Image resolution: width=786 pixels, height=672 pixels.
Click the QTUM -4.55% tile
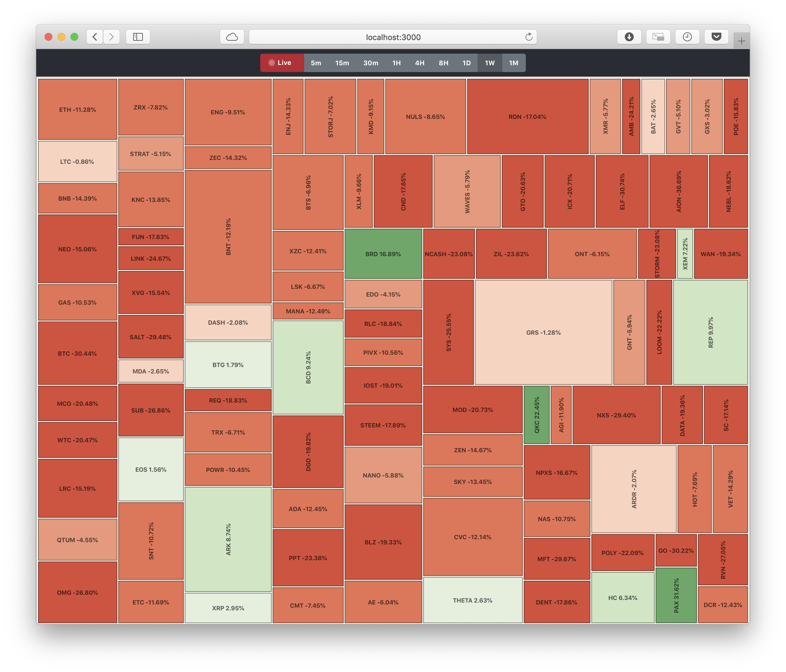click(x=77, y=539)
